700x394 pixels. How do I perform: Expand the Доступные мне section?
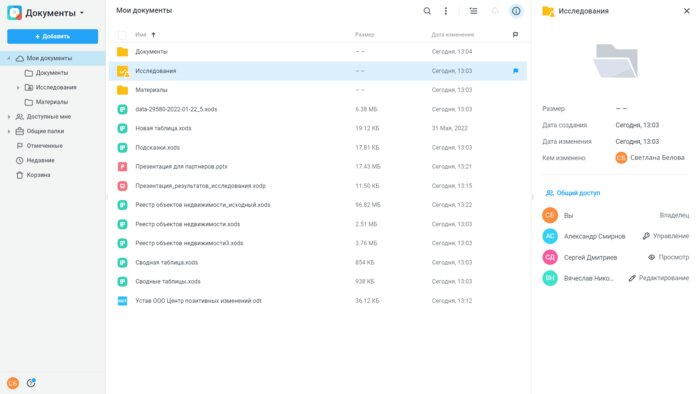point(9,117)
